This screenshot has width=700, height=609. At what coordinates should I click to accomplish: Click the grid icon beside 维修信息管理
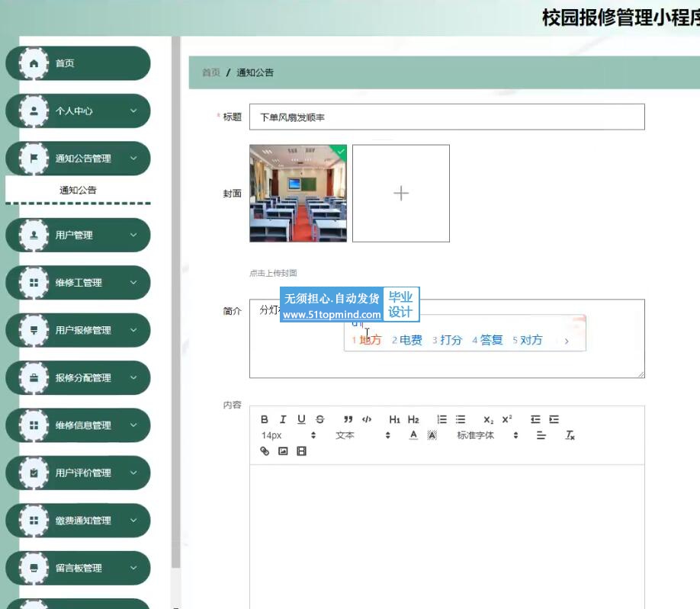click(34, 425)
